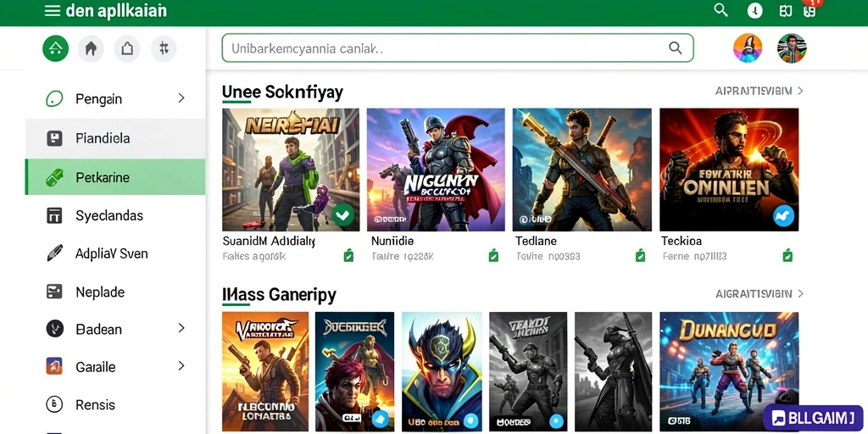Click the BLLGAIM button at bottom right
868x434 pixels.
(x=813, y=417)
